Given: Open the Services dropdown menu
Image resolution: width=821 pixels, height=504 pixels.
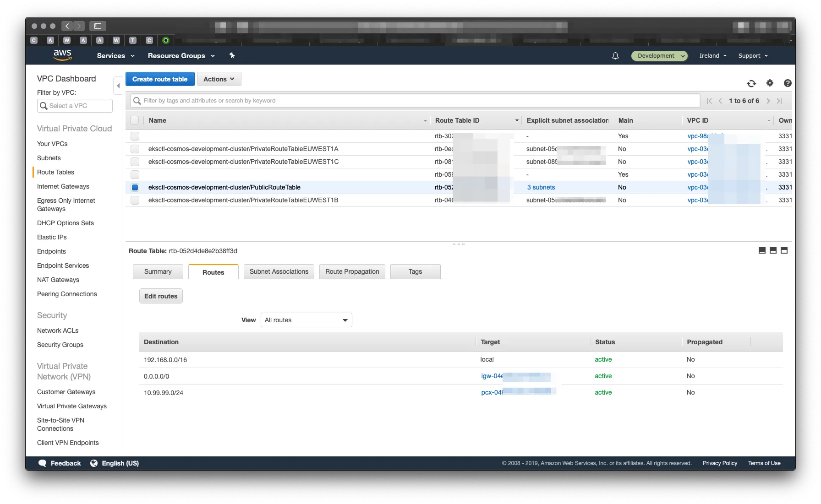Looking at the screenshot, I should tap(116, 56).
